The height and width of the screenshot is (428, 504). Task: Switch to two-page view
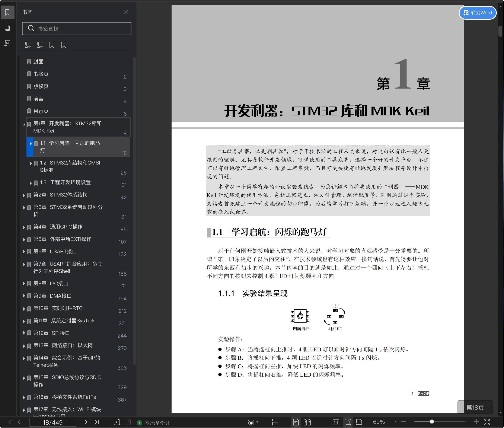point(307,422)
